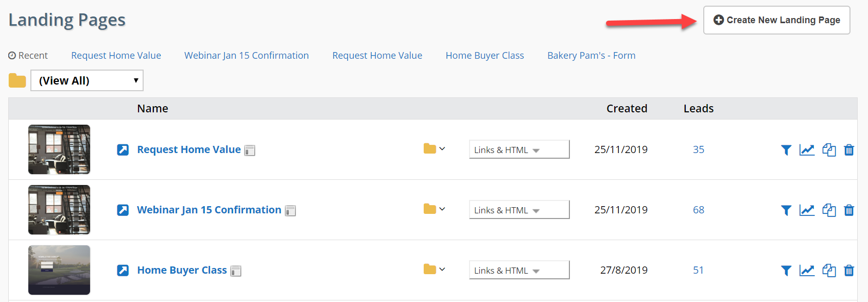Select Home Buyer Class in the recent links bar

(x=484, y=55)
